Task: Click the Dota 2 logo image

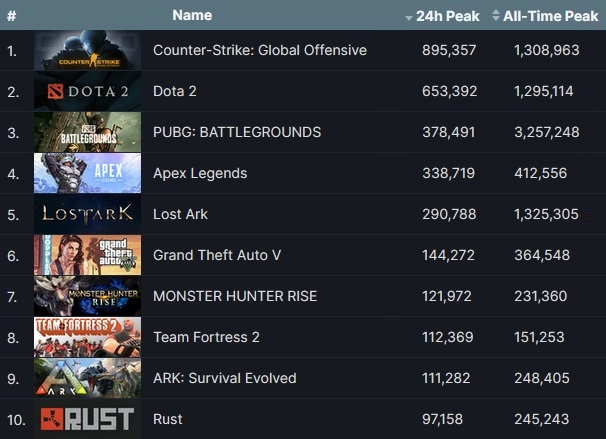Action: (87, 92)
